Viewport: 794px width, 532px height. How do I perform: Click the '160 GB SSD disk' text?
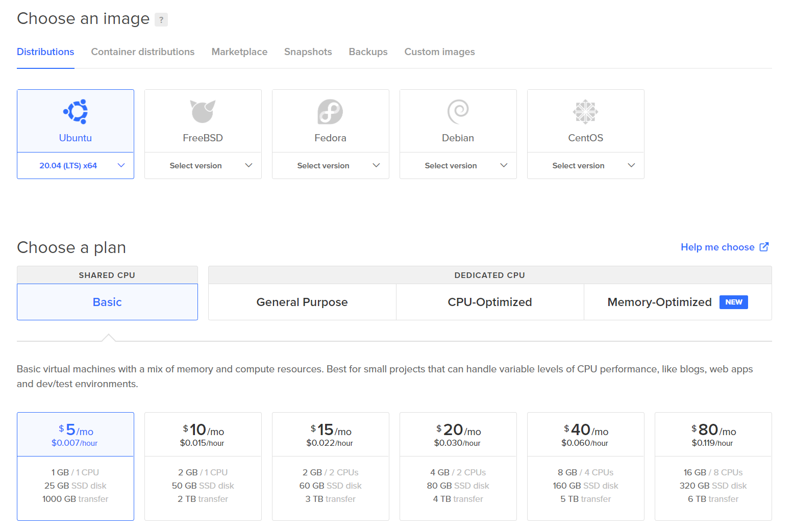[x=585, y=486]
